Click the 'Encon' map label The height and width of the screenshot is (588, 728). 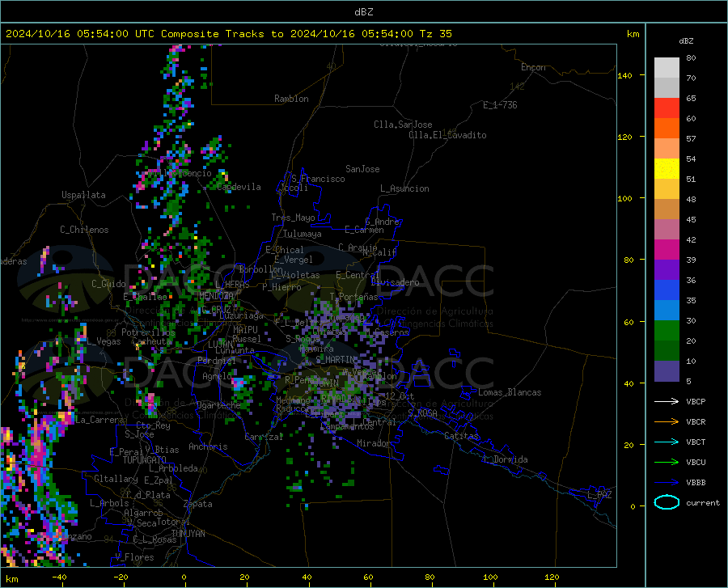click(533, 67)
